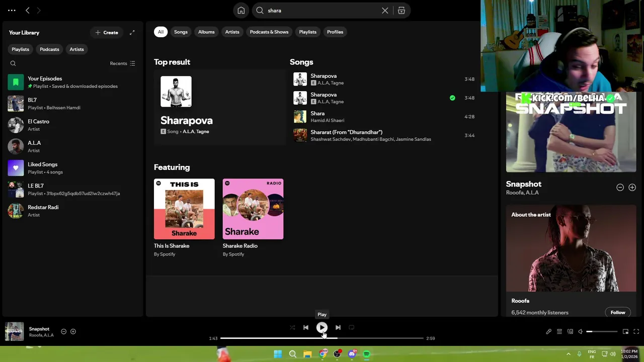Filter library by Artists chip
The width and height of the screenshot is (644, 362).
[76, 49]
